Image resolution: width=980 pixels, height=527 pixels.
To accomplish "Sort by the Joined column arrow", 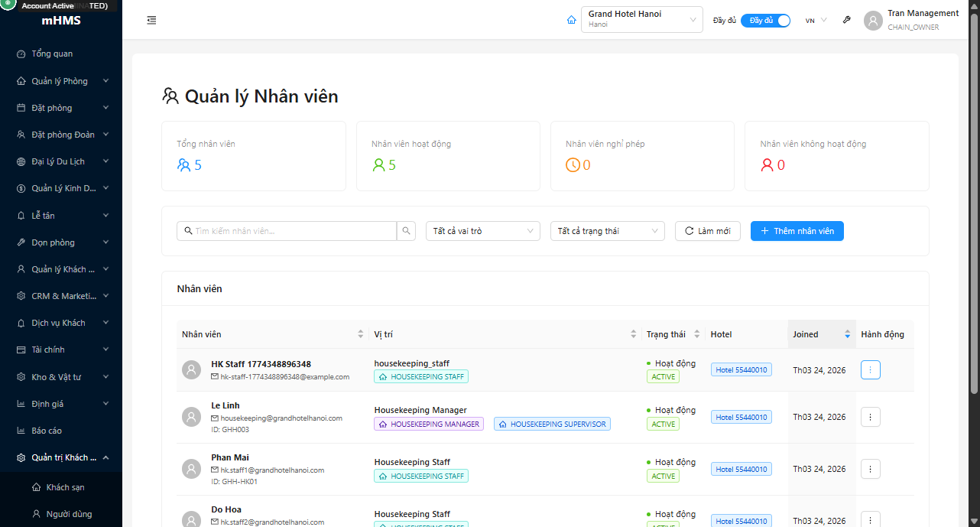I will pyautogui.click(x=847, y=334).
